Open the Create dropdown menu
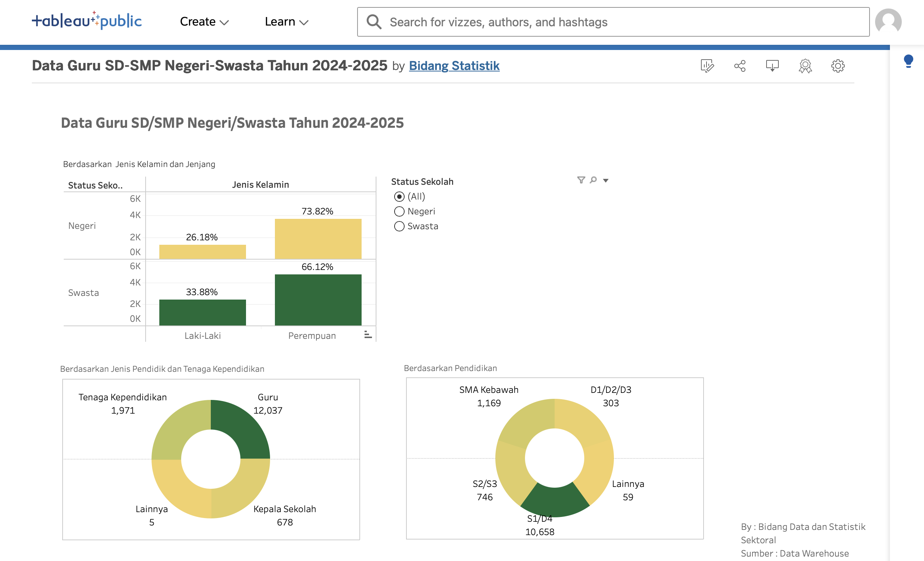 point(204,22)
